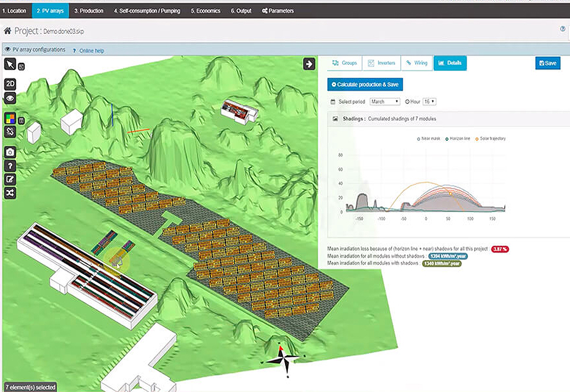Screen dimensions: 570x392
Task: Open the period month dropdown showing March
Action: point(384,102)
